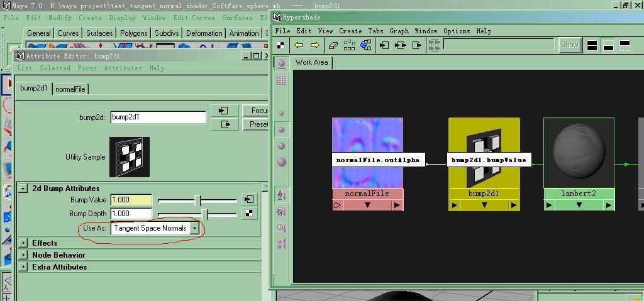
Task: Click normalFile node right output arrow
Action: pos(397,205)
